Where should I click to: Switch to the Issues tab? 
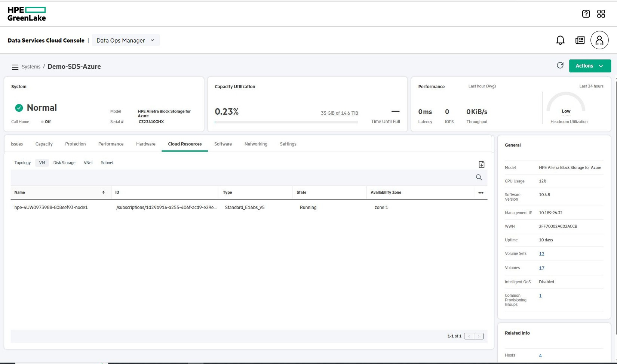tap(17, 144)
